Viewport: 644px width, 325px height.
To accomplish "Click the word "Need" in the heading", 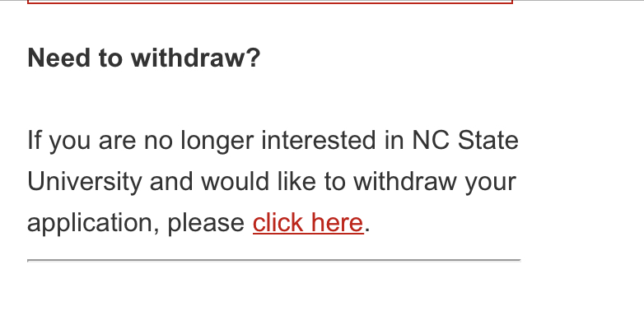I will 58,58.
